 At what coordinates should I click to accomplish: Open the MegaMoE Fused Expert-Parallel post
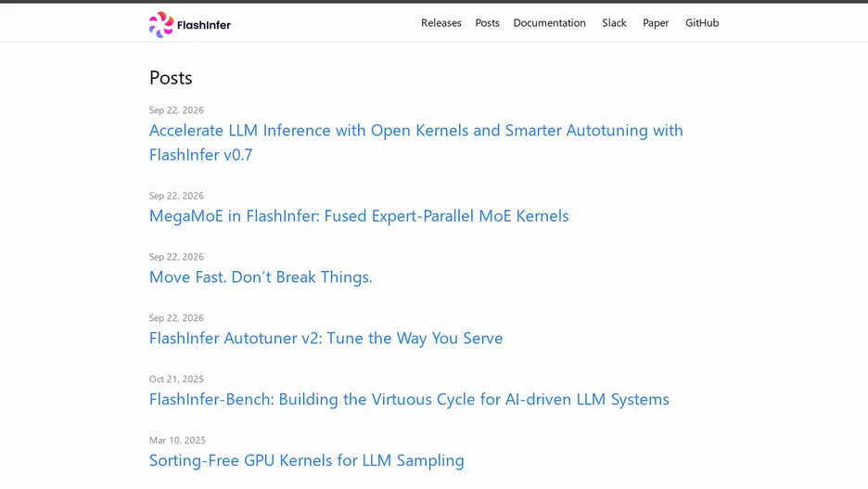[x=359, y=215]
